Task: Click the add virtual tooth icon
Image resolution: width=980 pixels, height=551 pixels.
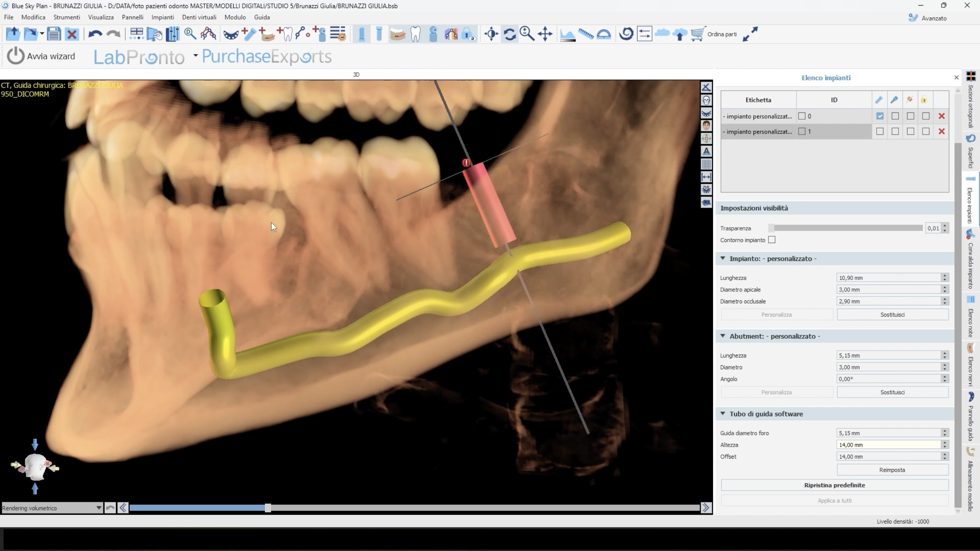Action: 285,34
